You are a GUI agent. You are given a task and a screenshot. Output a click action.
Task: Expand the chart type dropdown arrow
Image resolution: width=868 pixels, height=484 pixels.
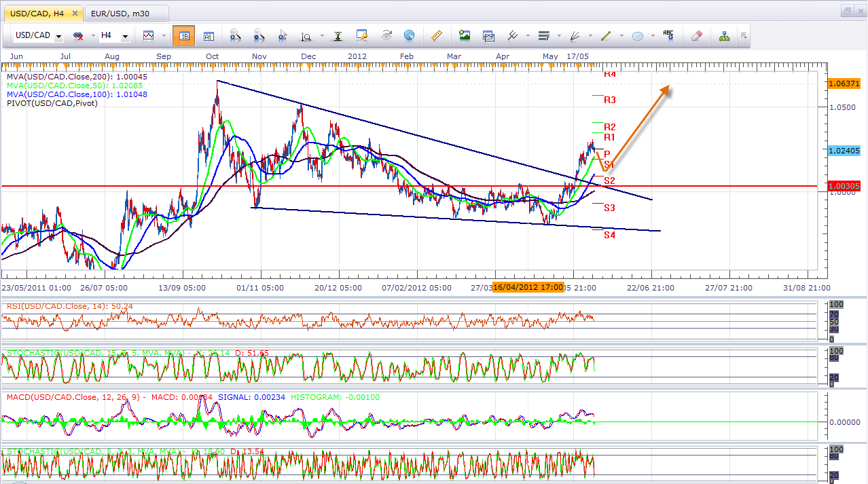(163, 36)
